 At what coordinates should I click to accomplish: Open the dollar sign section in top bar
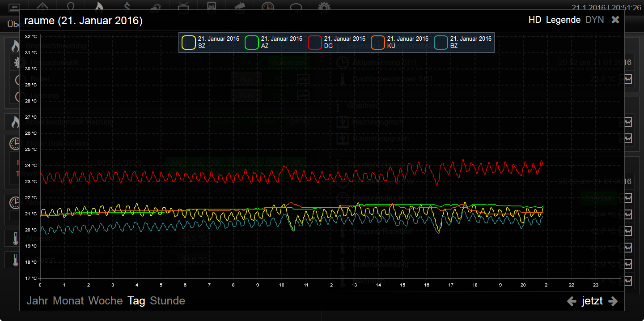(127, 6)
